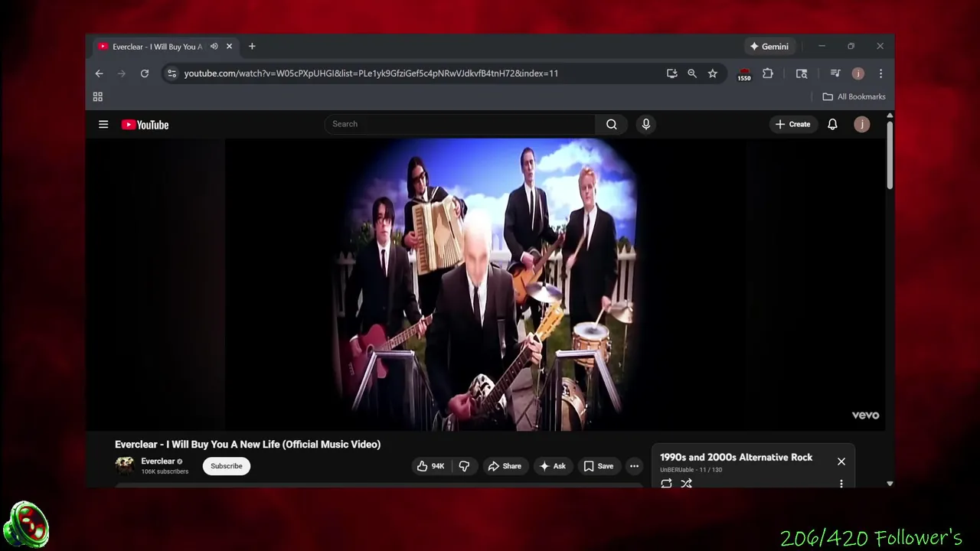The height and width of the screenshot is (551, 980).
Task: Open the apps grid in bookmarks bar
Action: click(98, 96)
